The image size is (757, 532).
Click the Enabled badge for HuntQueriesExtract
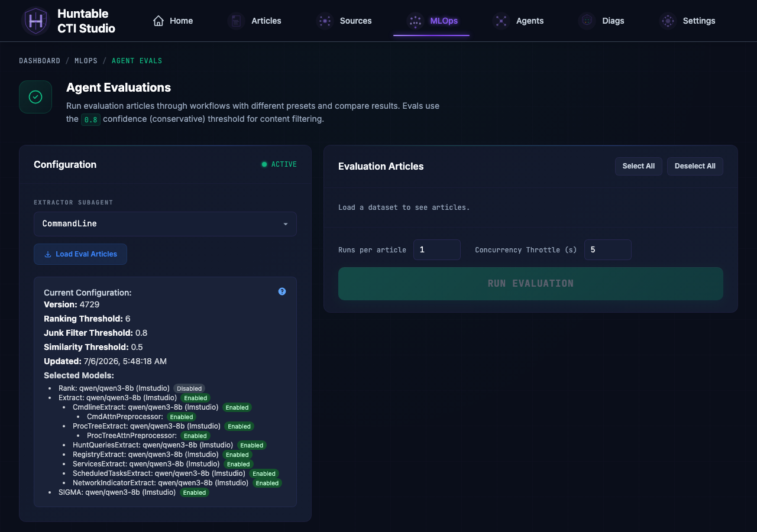[252, 445]
